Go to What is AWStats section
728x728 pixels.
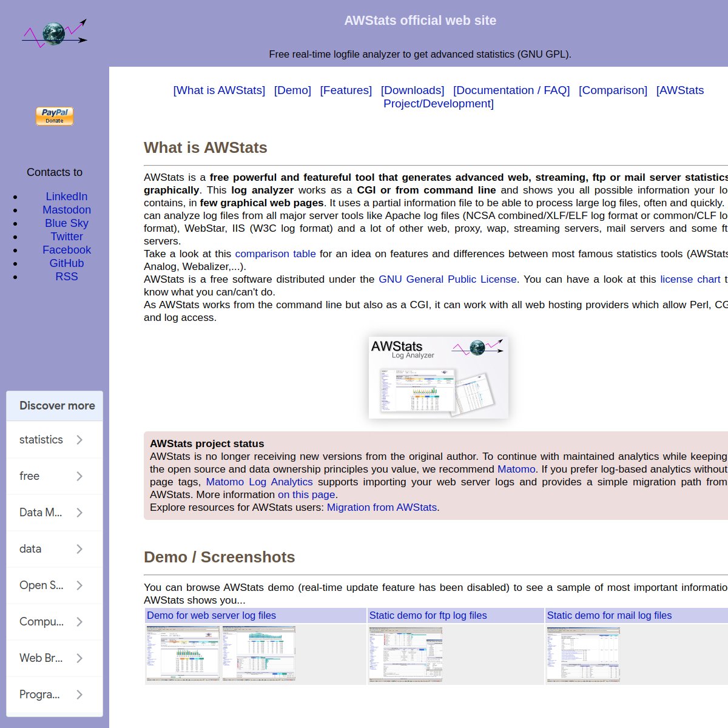[219, 90]
